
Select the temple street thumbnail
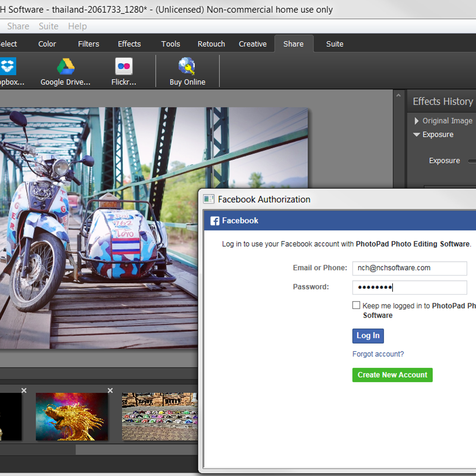160,416
